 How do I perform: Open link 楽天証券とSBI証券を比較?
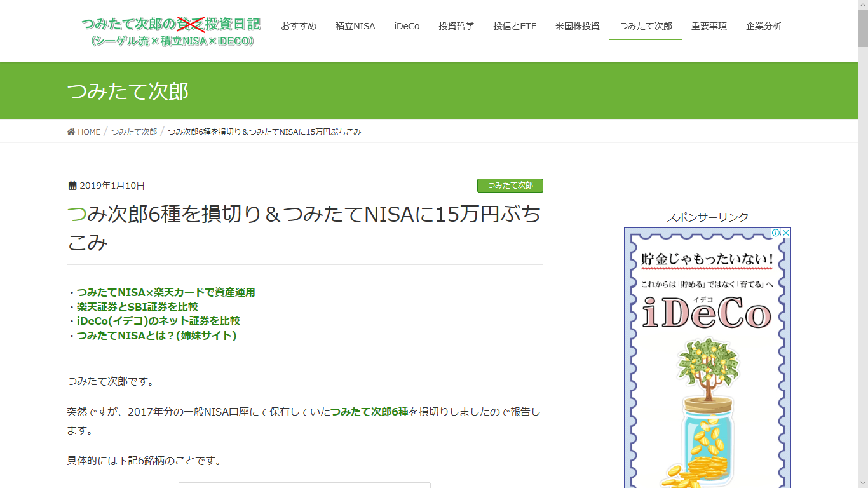(137, 307)
